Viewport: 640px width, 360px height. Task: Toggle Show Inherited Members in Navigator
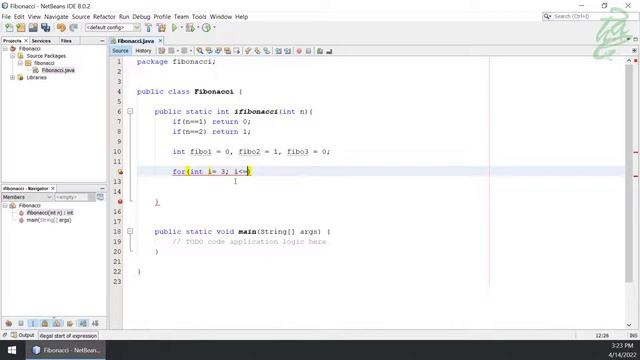9,323
